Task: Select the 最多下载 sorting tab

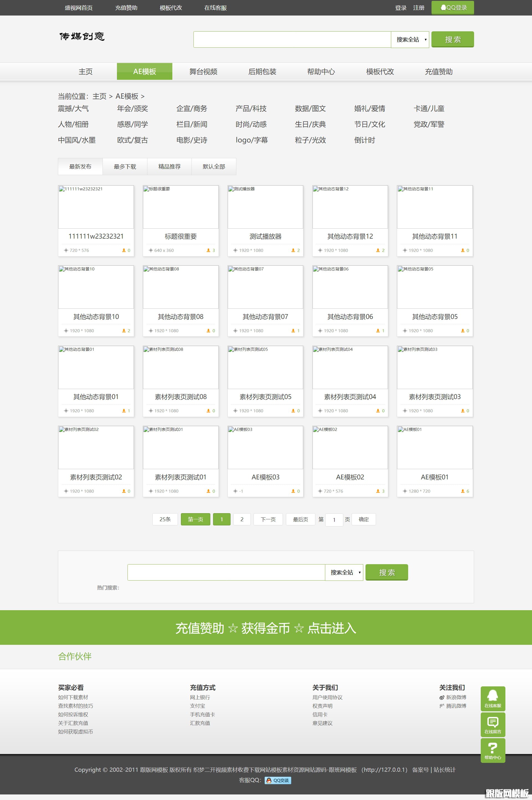Action: pos(124,166)
